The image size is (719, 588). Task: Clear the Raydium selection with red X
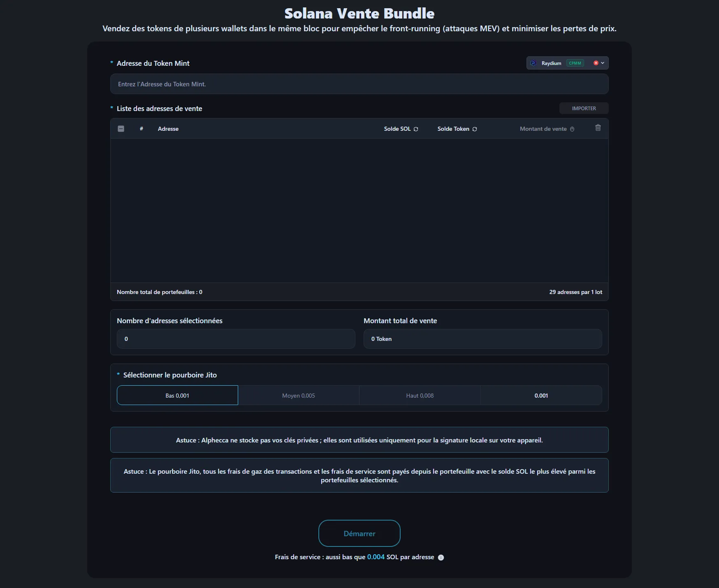pos(596,63)
